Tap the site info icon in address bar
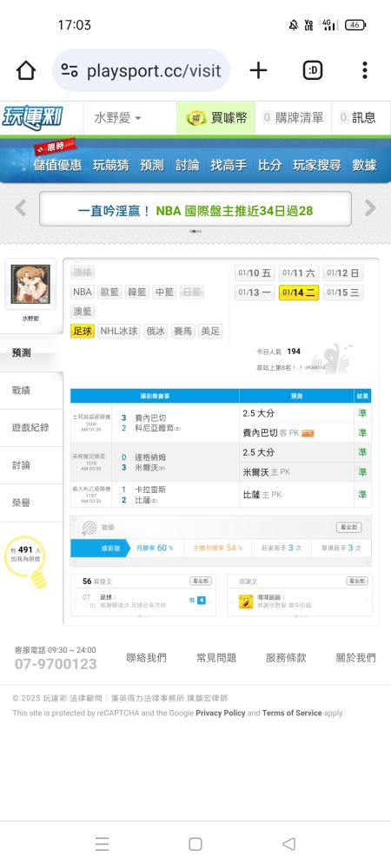 (70, 70)
